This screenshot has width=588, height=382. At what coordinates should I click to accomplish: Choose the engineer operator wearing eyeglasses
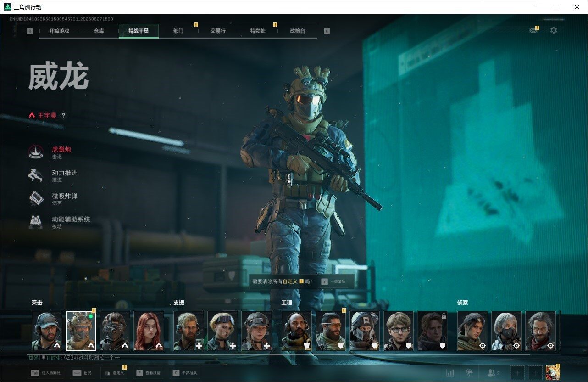coord(398,331)
